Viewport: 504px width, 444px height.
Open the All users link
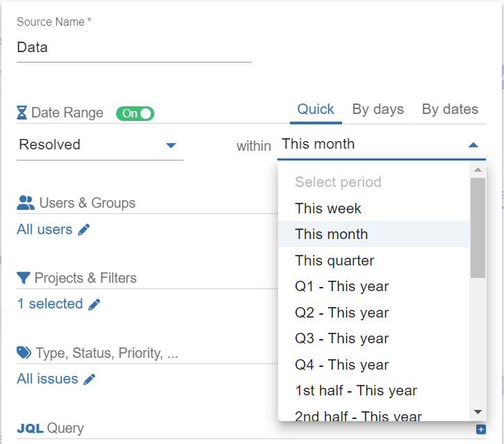click(44, 230)
